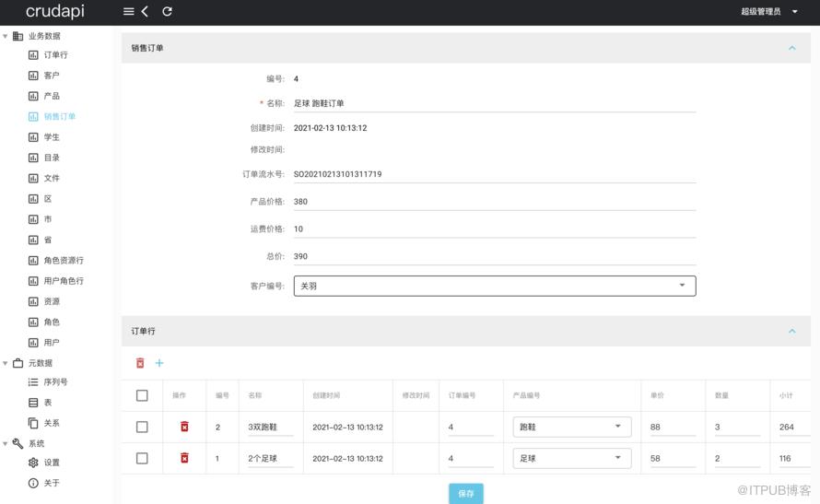Delete the 2个足球 row with its trash icon
The width and height of the screenshot is (820, 504).
184,459
